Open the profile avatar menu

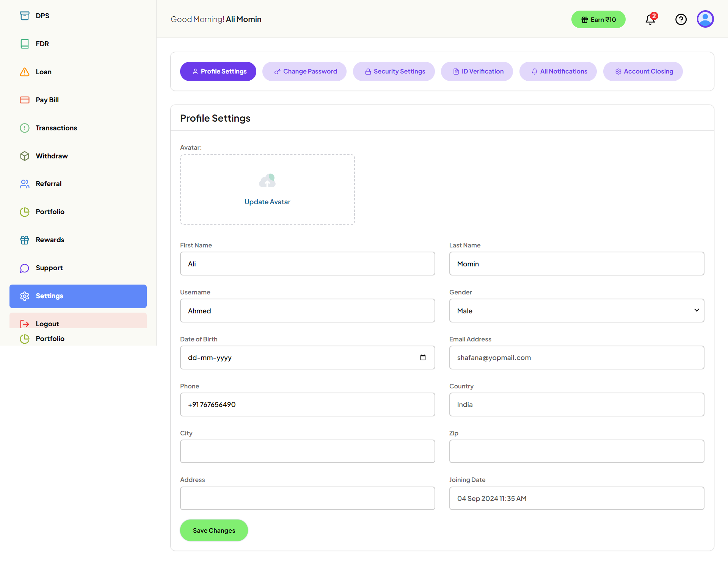pos(705,19)
